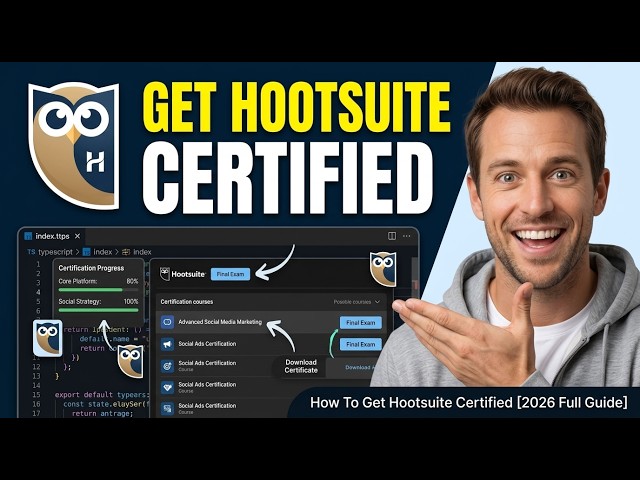The height and width of the screenshot is (480, 640).
Task: Click the white CERTIFIED headline
Action: [x=287, y=178]
